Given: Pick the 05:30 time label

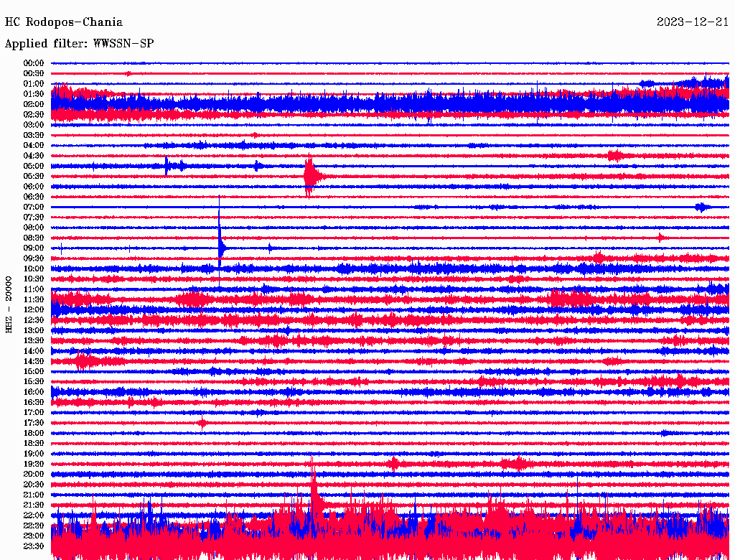Looking at the screenshot, I should 34,176.
